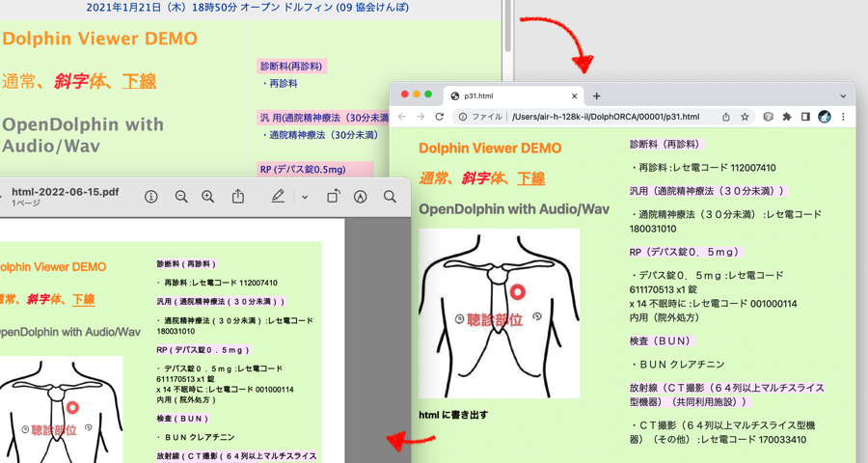
Task: Open highlight color dropdown arrow in Preview
Action: click(305, 197)
